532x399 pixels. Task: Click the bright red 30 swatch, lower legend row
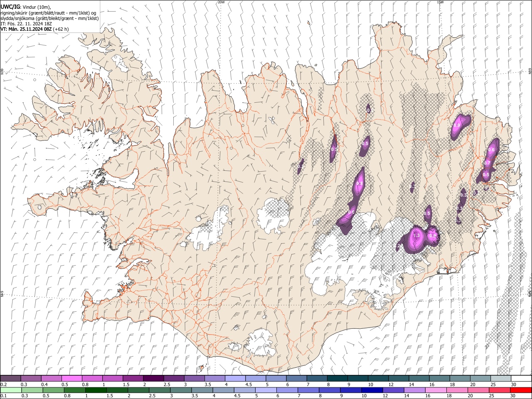tap(521, 390)
